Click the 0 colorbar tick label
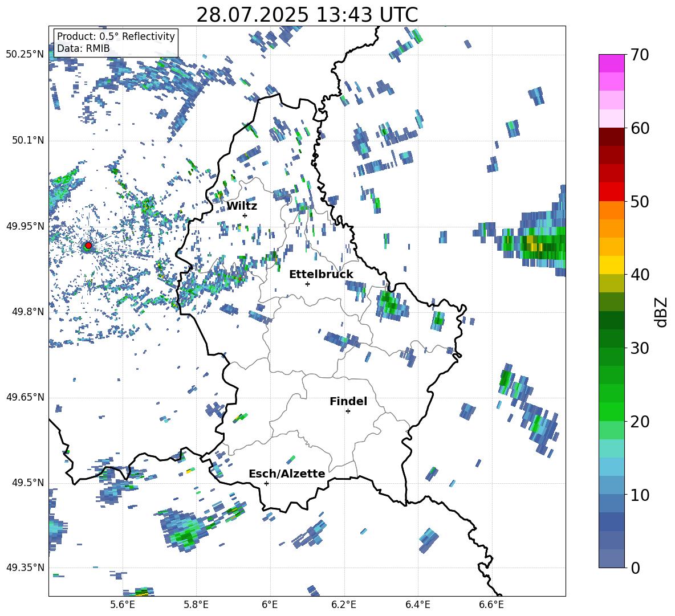The image size is (675, 616). tap(635, 568)
